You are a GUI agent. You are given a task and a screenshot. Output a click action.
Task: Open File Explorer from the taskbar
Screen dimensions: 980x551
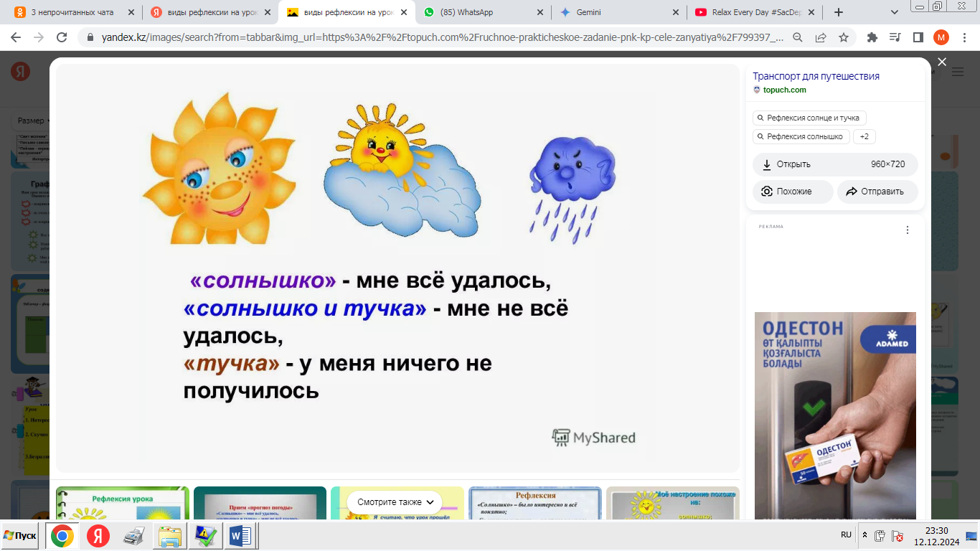[x=171, y=536]
